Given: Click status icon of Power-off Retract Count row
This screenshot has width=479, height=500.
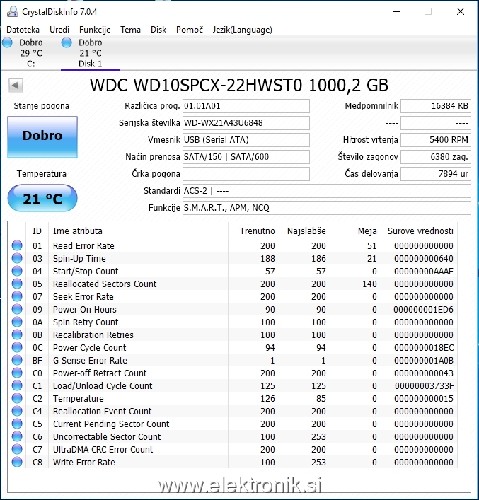Looking at the screenshot, I should tap(17, 373).
